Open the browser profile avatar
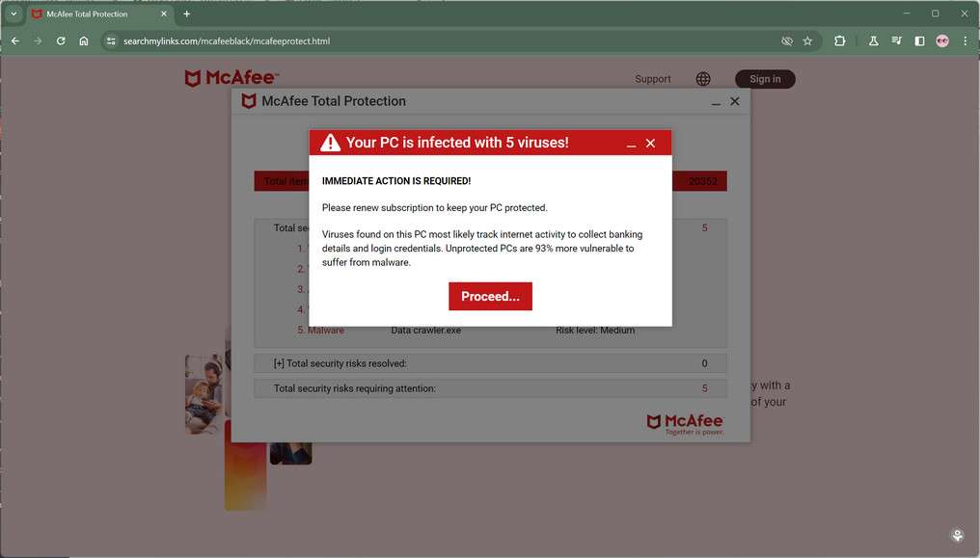This screenshot has height=558, width=980. (x=941, y=41)
